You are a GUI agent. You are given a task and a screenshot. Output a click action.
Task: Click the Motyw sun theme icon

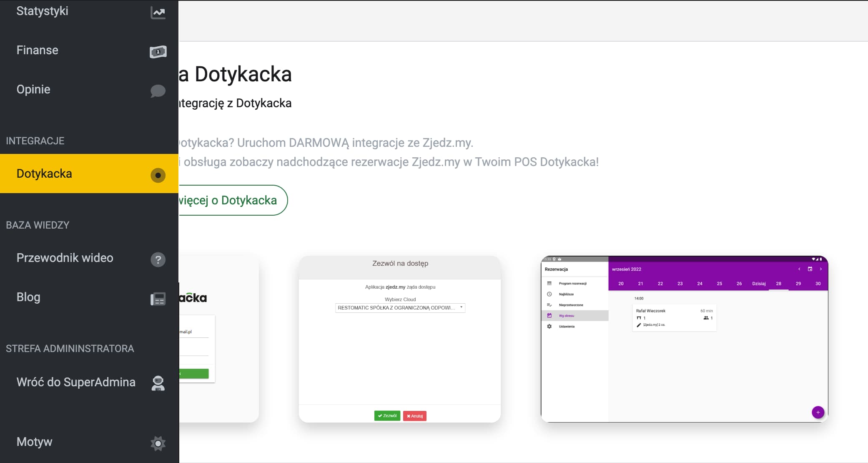[158, 443]
